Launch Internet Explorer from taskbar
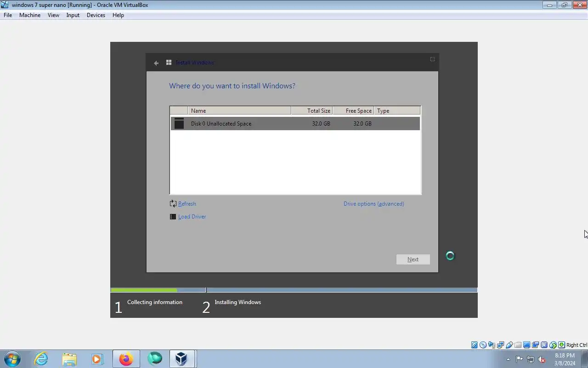588x368 pixels. [41, 359]
